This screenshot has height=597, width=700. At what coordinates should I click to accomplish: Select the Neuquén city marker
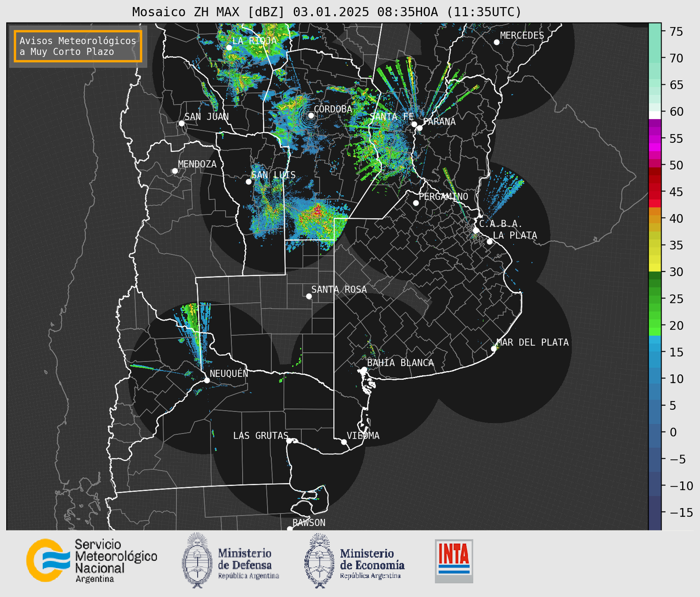pyautogui.click(x=207, y=380)
